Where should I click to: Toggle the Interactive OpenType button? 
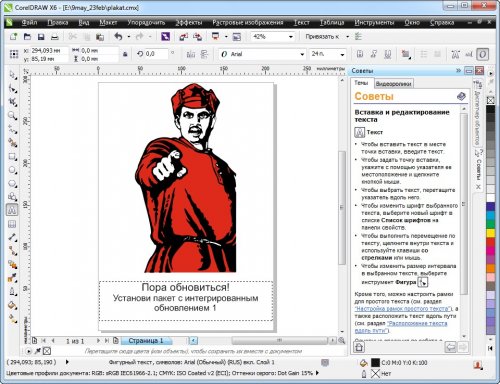point(483,54)
